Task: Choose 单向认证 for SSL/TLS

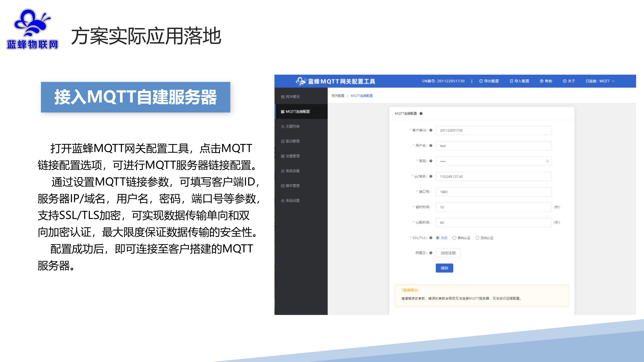Action: pyautogui.click(x=454, y=238)
